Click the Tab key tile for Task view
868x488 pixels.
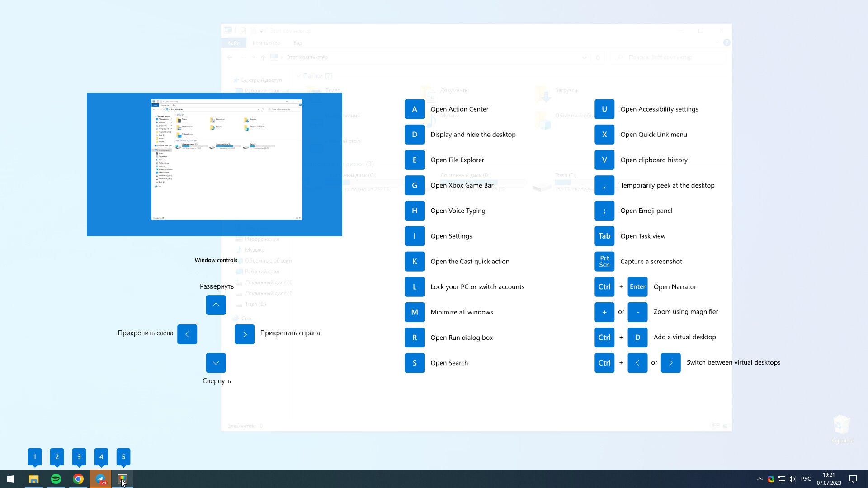(604, 236)
